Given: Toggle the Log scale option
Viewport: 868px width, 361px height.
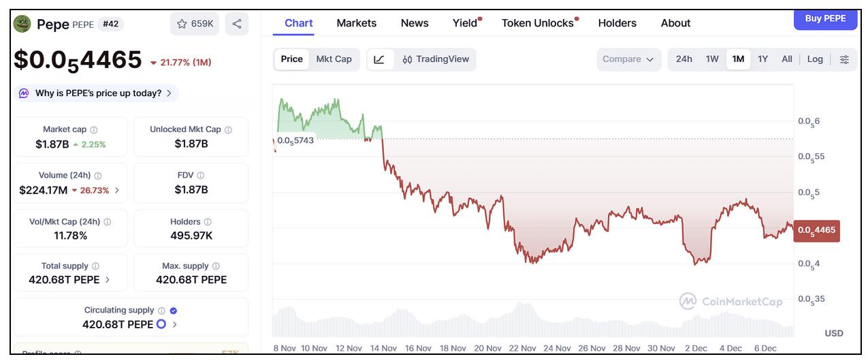Looking at the screenshot, I should click(x=815, y=59).
